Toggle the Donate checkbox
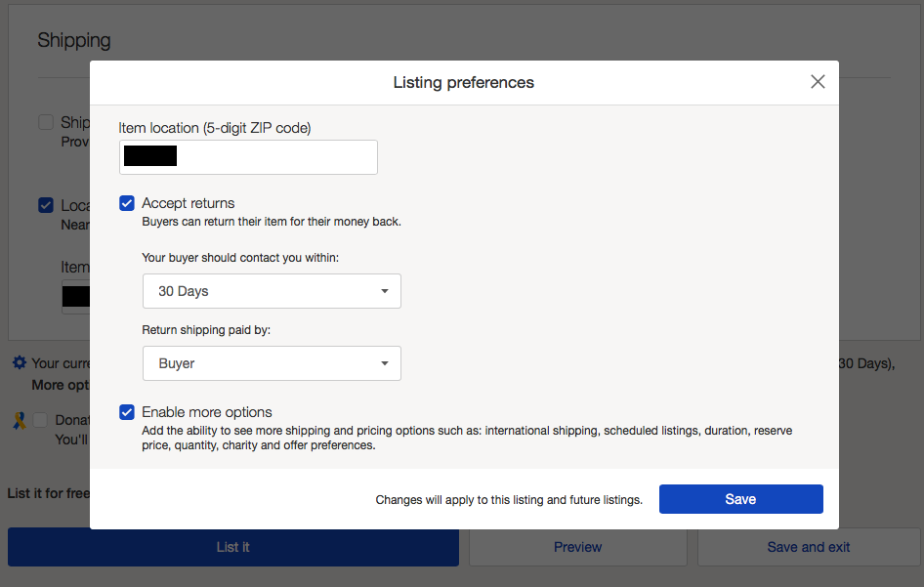The image size is (924, 587). click(40, 420)
